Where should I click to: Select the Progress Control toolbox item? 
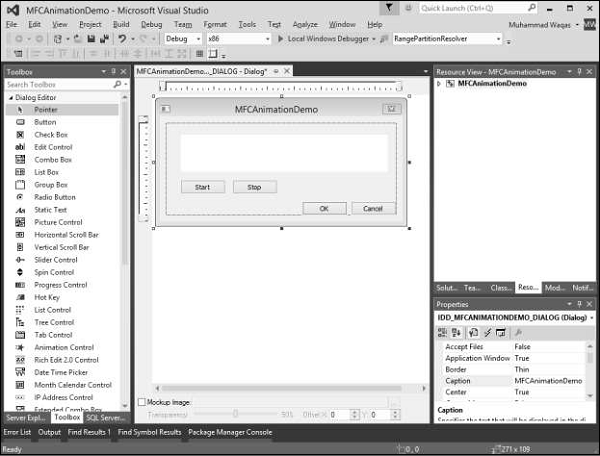[62, 285]
